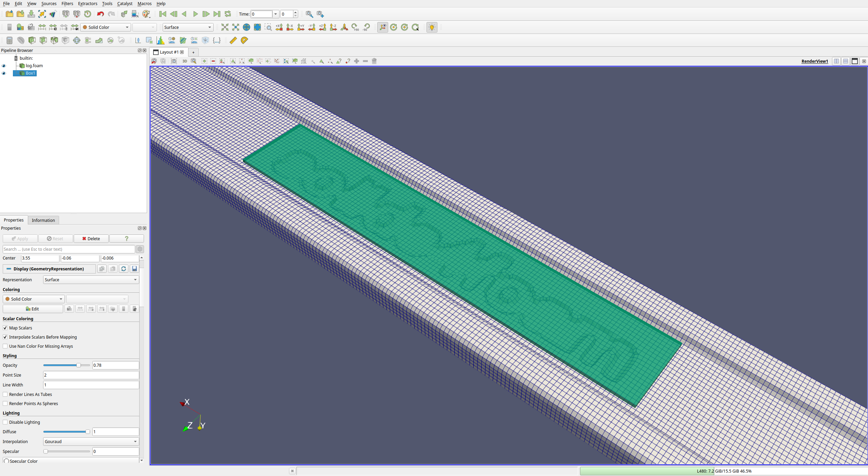
Task: Click the Opacity slider handle
Action: (x=78, y=365)
